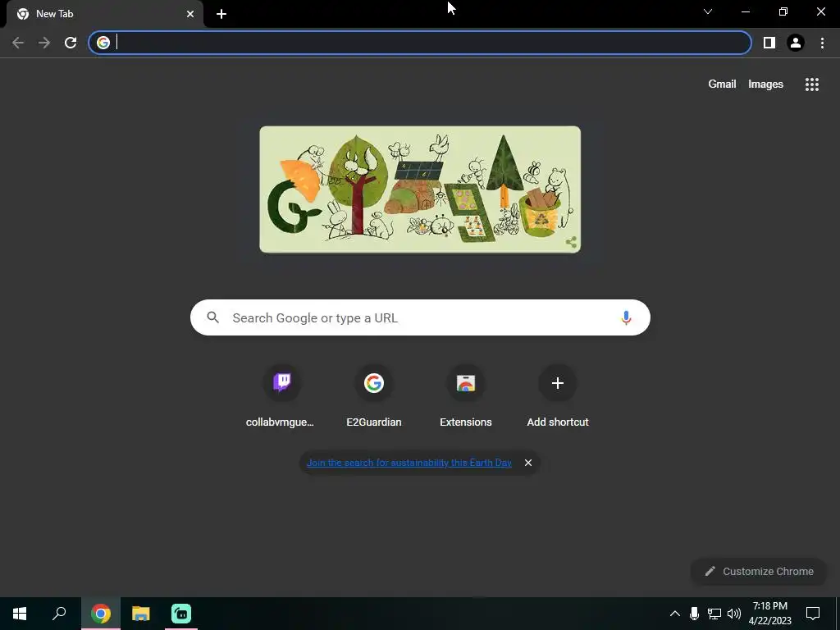
Task: Go forward using the forward arrow
Action: 44,43
